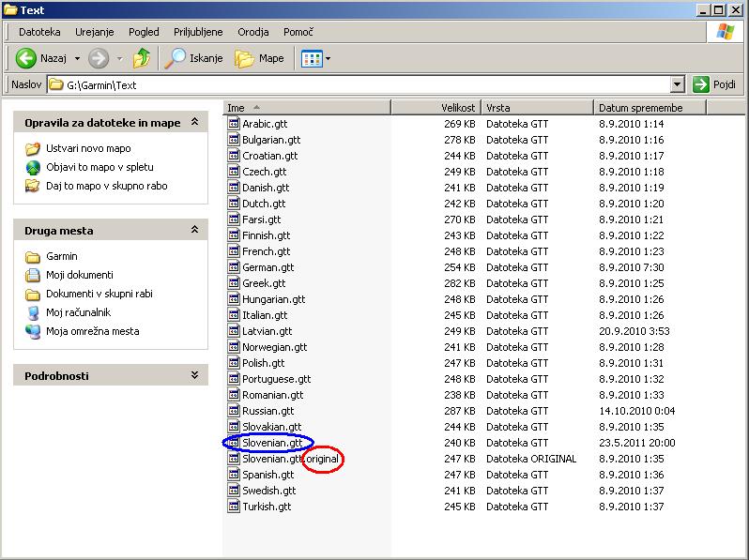
Task: Click Daj to mapo v skupno rabo
Action: (106, 186)
